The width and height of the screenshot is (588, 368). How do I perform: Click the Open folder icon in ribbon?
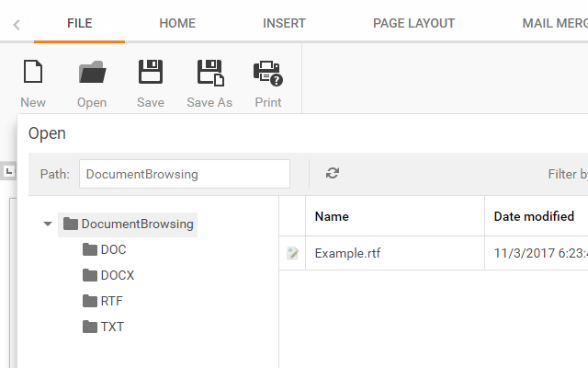[x=92, y=73]
